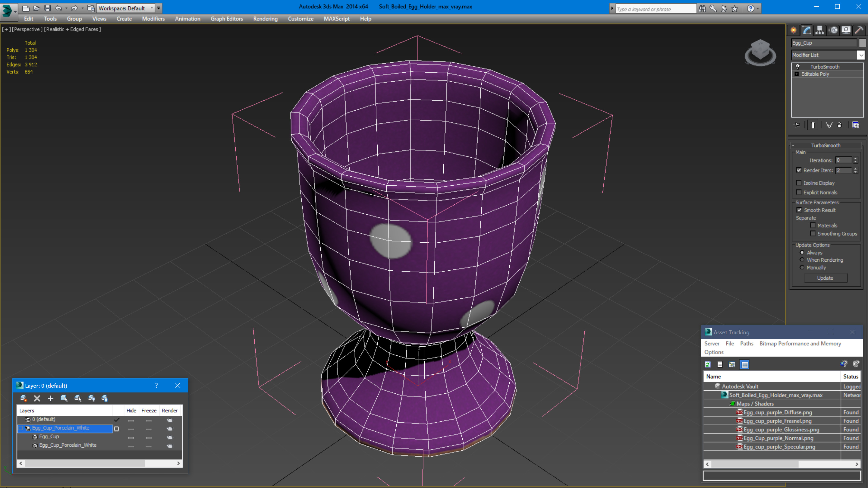
Task: Open the Modify command panel tab
Action: [806, 30]
